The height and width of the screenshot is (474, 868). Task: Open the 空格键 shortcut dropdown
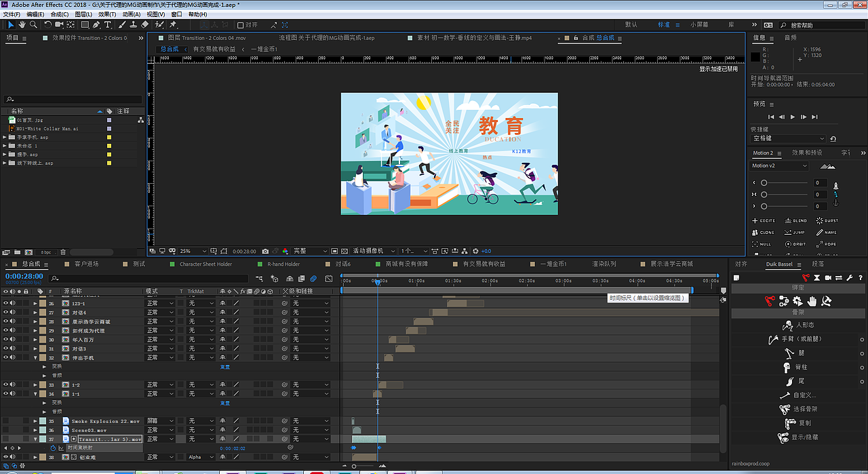click(x=788, y=138)
